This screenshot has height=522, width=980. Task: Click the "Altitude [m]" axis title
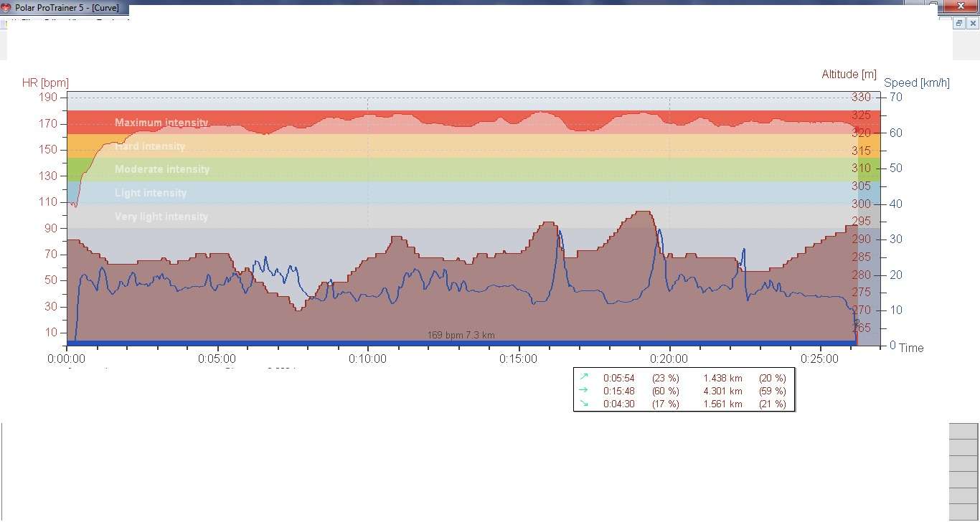coord(849,75)
